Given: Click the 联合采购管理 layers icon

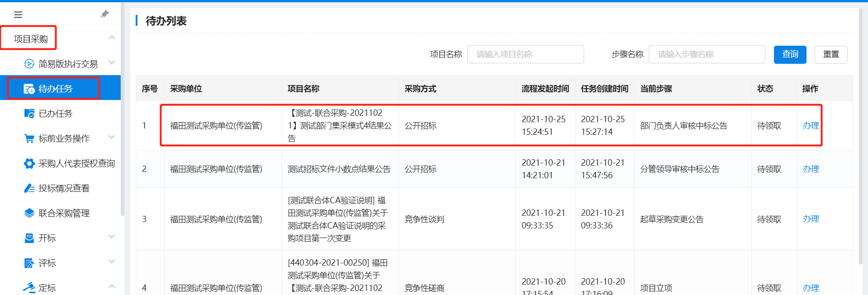Looking at the screenshot, I should click(x=29, y=213).
